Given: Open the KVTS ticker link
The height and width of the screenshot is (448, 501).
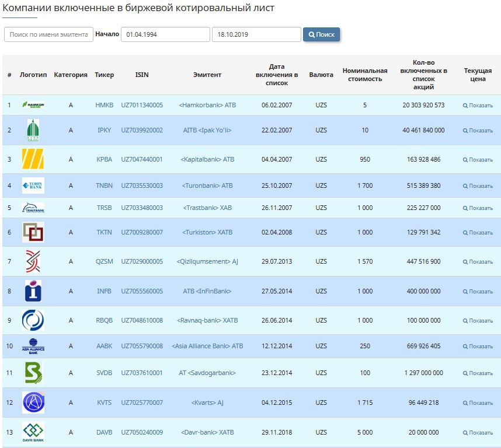Looking at the screenshot, I should coord(104,402).
